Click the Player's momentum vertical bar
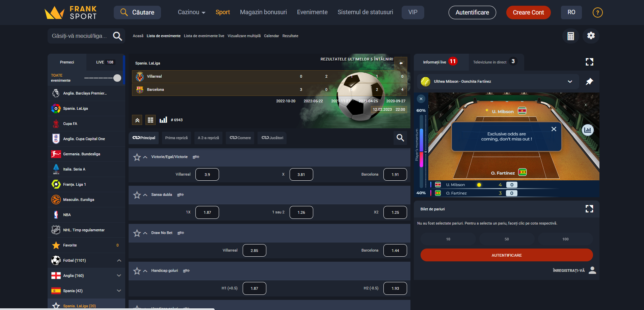The height and width of the screenshot is (310, 644). tap(421, 151)
